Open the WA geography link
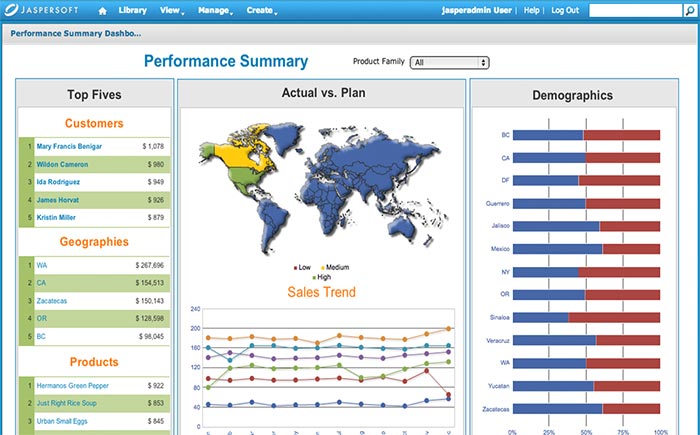 point(42,265)
